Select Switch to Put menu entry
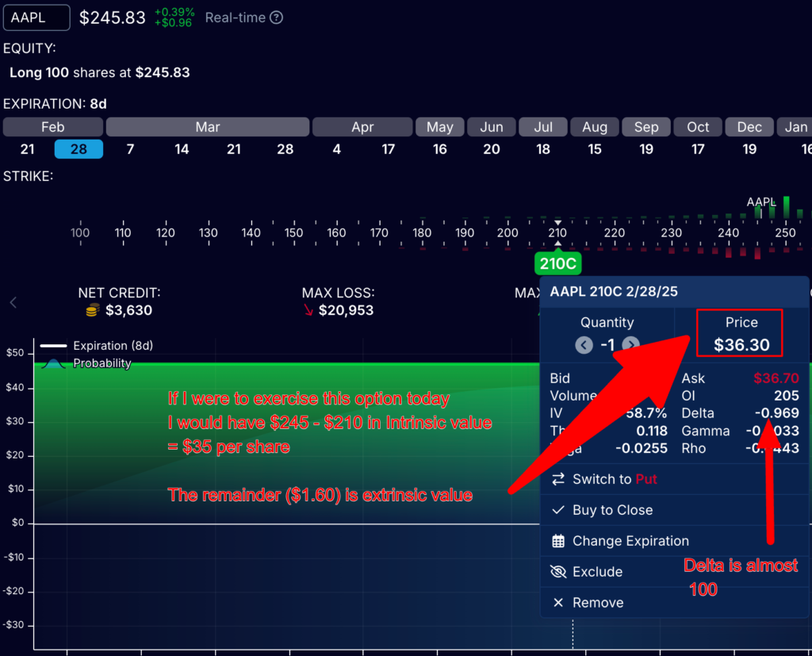The height and width of the screenshot is (656, 812). (674, 479)
